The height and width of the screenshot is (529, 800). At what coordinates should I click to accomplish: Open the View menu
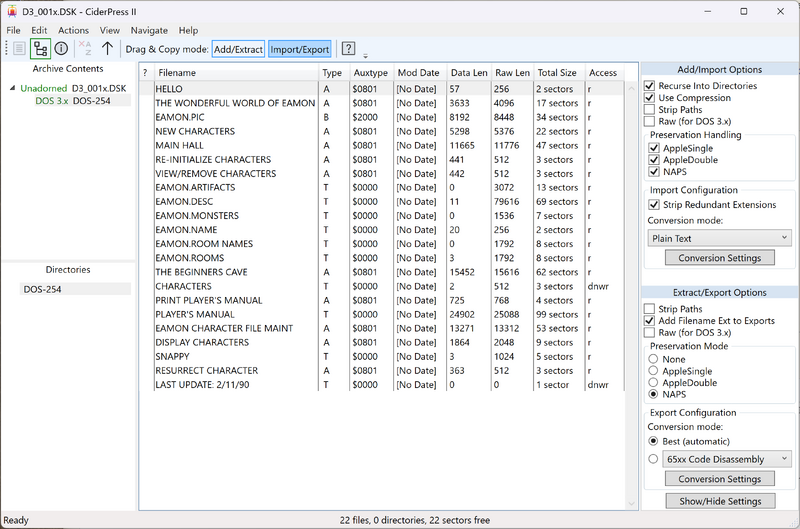click(x=109, y=30)
